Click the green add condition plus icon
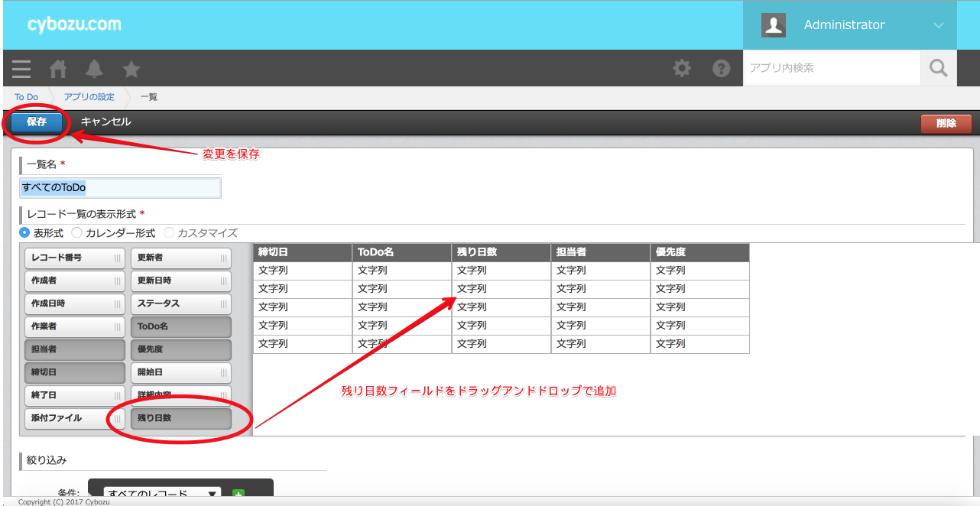Image resolution: width=980 pixels, height=506 pixels. click(239, 495)
